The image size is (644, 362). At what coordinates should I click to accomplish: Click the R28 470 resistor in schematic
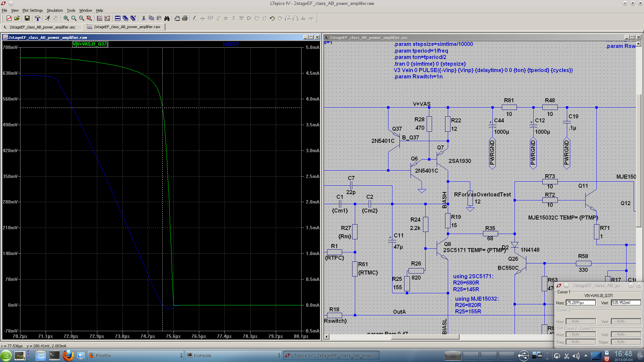coord(429,124)
